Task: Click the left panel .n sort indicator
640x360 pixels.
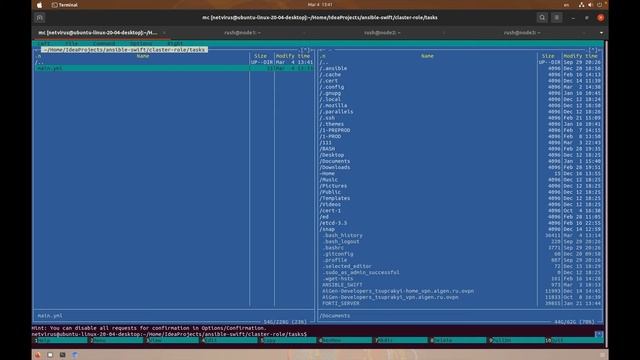Action: coord(38,56)
